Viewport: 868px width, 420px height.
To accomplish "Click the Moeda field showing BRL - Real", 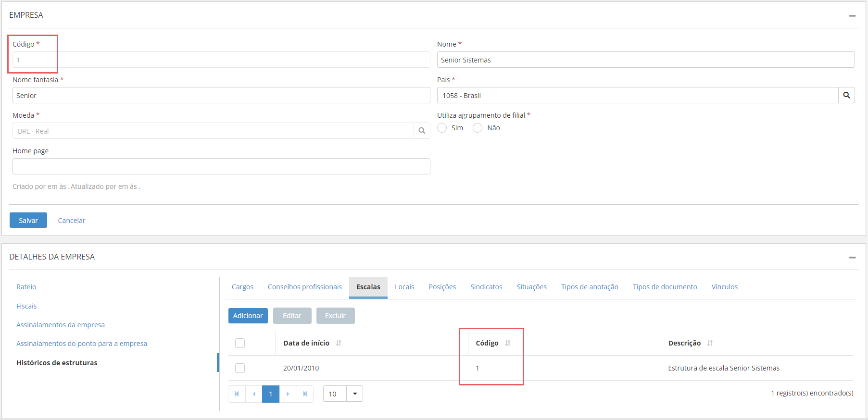I will tap(213, 131).
